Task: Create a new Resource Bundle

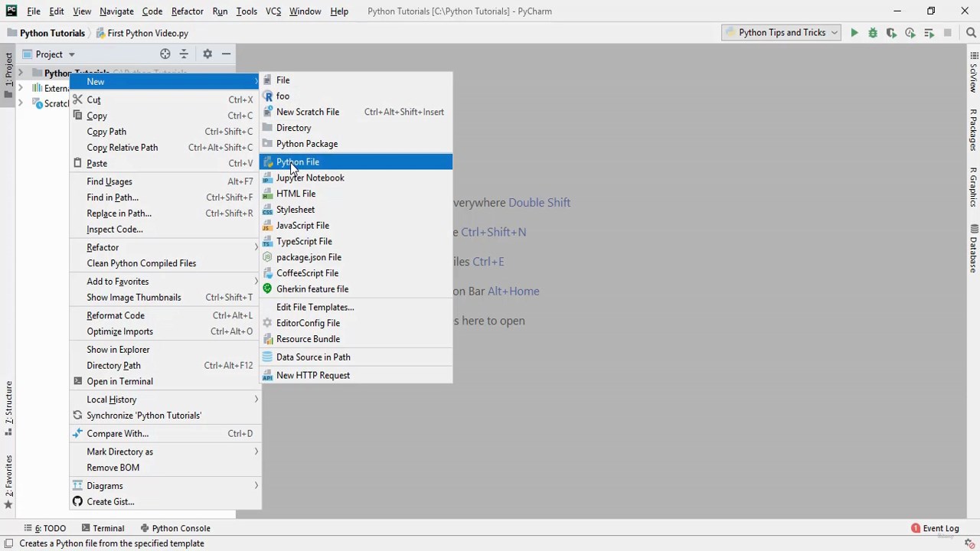Action: 356,339
